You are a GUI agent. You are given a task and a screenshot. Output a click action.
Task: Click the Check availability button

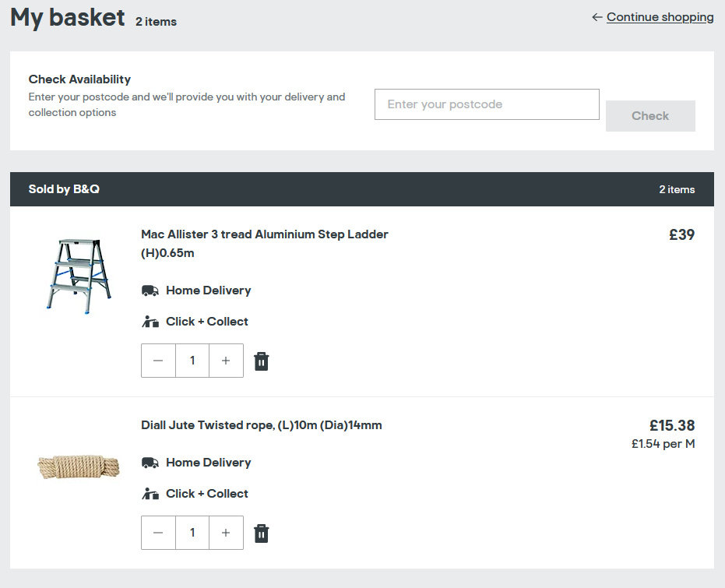pyautogui.click(x=650, y=116)
